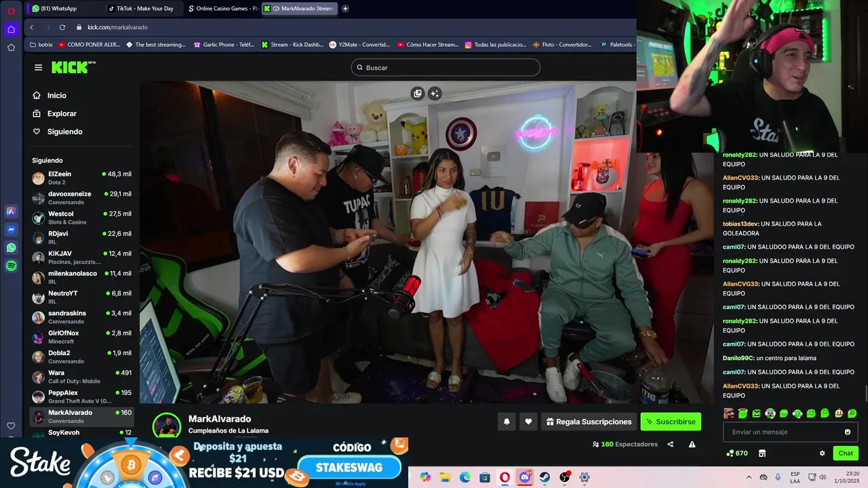Open PeppAlex in the following list

(x=81, y=396)
